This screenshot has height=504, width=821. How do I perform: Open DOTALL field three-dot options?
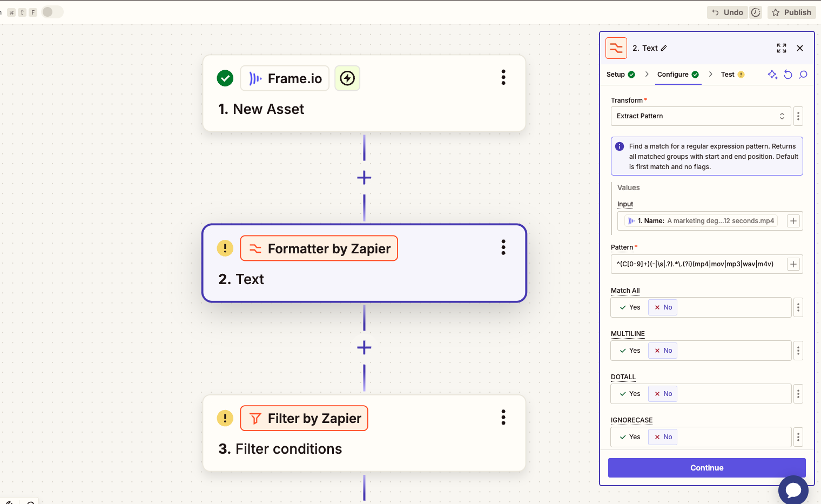point(798,394)
